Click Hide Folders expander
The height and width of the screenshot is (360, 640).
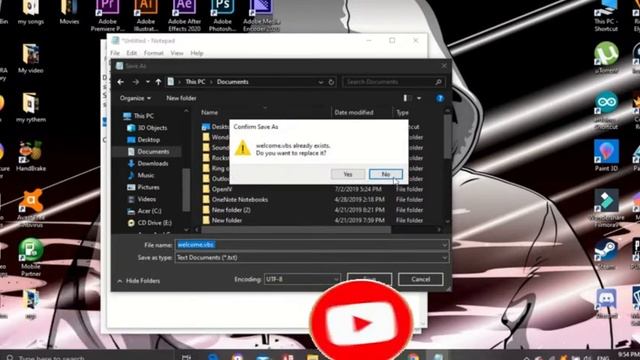pyautogui.click(x=139, y=281)
